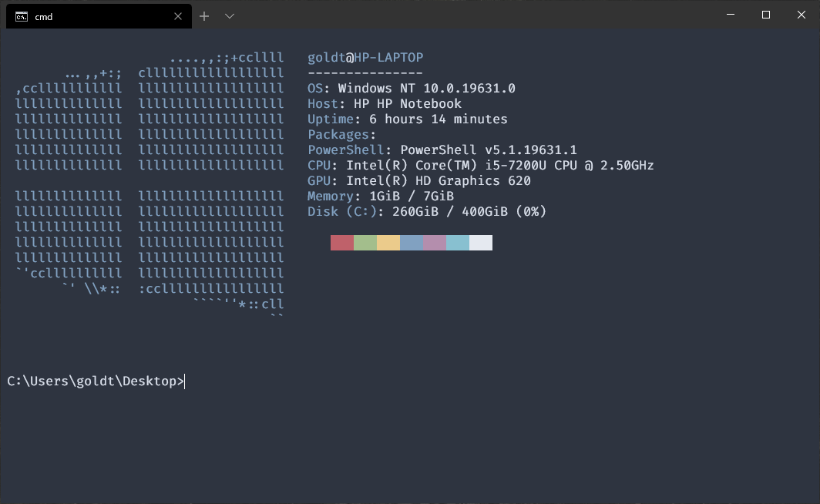
Task: Minimize the terminal window
Action: click(x=731, y=15)
